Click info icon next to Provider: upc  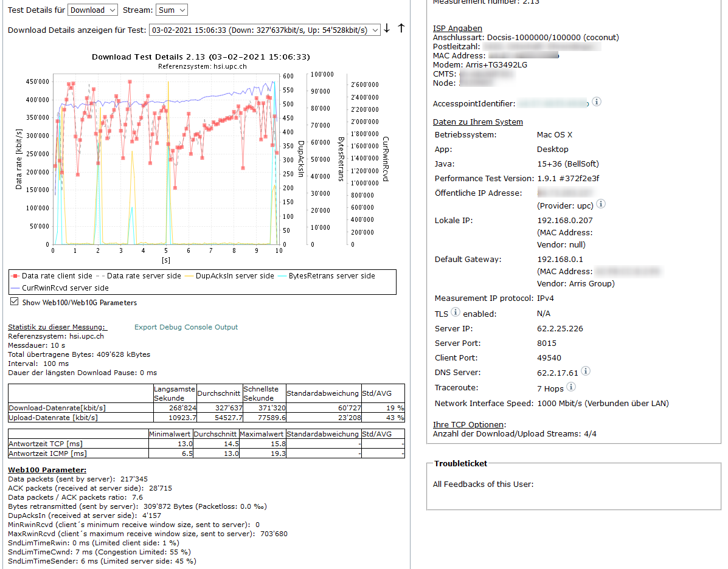pos(601,204)
